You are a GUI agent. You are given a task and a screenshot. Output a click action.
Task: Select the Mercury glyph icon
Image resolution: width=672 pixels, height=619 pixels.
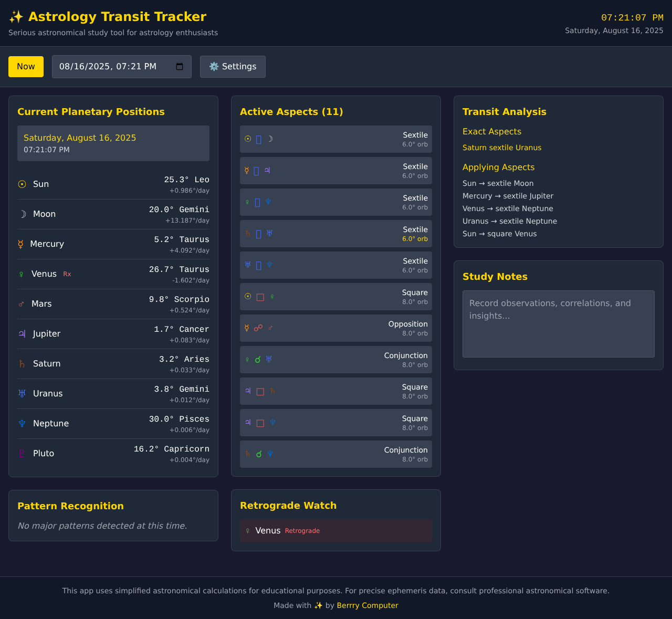[x=22, y=244]
